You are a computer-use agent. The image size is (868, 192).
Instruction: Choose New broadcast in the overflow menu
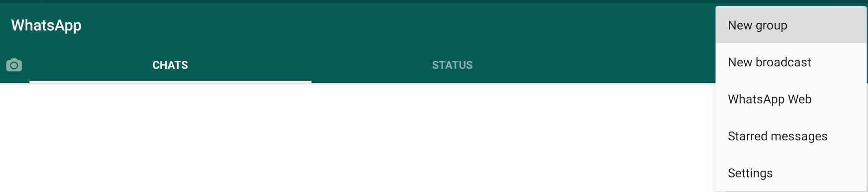click(x=791, y=62)
